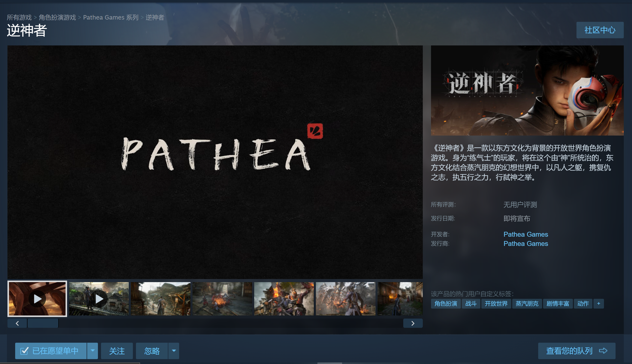Click the red Pathea logo stamp

(315, 131)
